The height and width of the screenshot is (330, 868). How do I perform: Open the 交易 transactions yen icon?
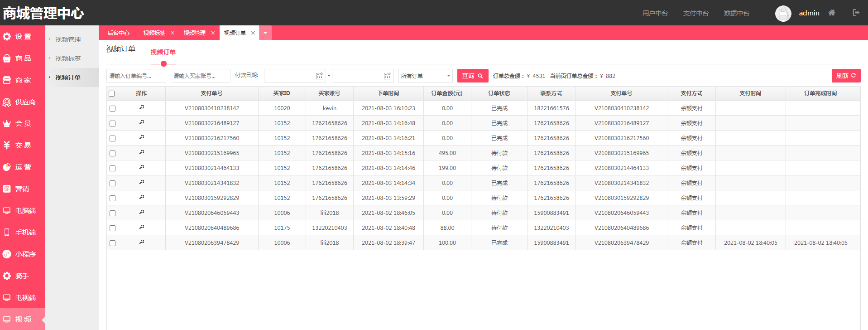[x=7, y=146]
